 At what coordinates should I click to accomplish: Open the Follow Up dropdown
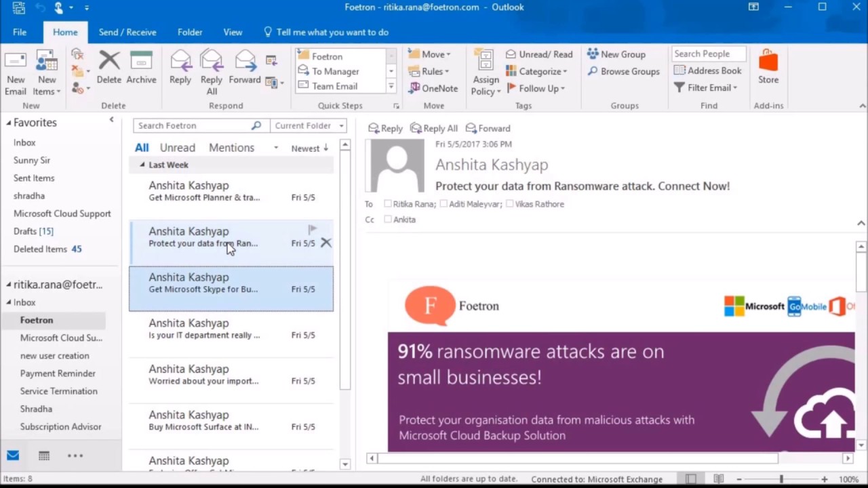click(x=536, y=88)
